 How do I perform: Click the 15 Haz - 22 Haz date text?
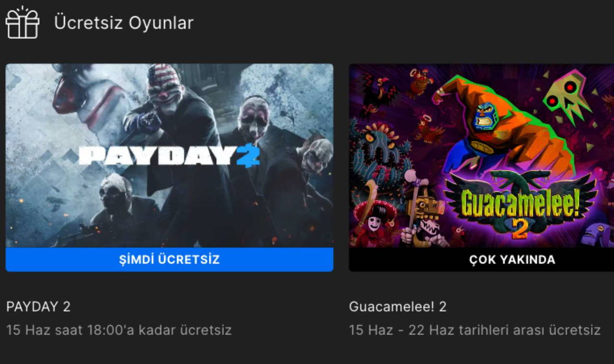coord(475,330)
